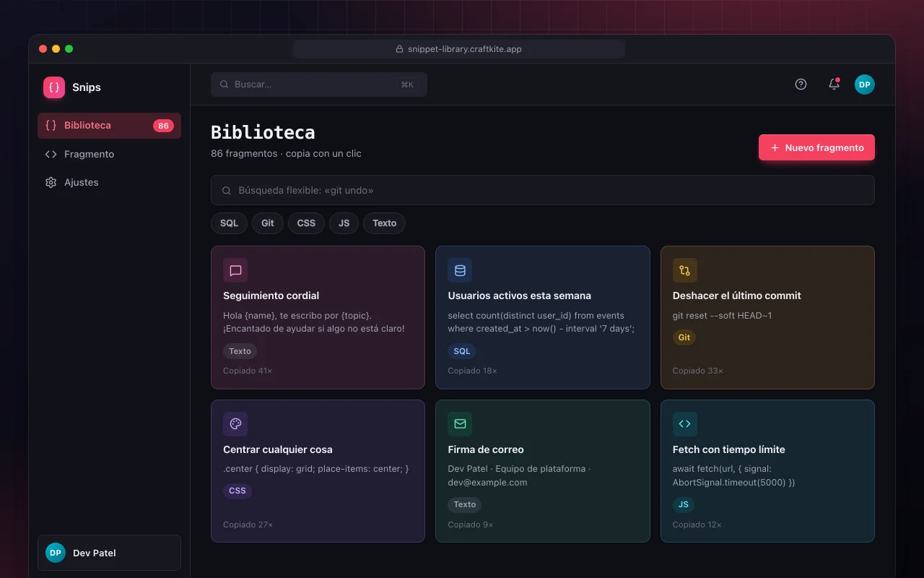Focus the Búsqueda flexible search field

coord(543,190)
